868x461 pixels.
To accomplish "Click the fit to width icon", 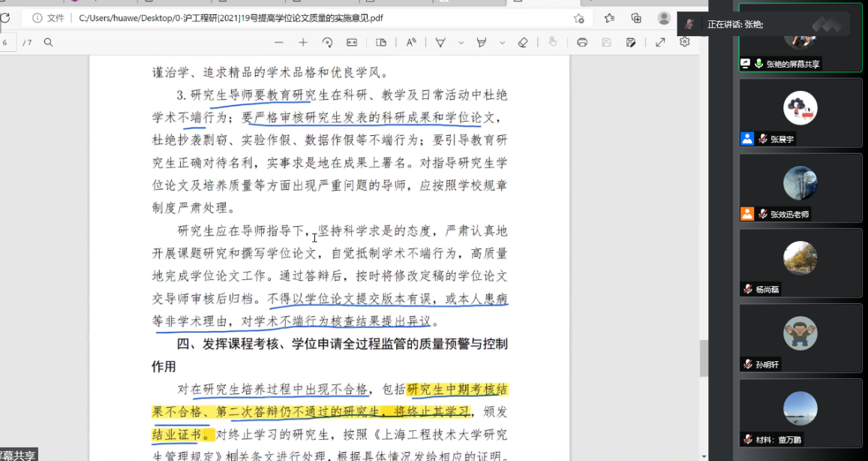I will [352, 43].
